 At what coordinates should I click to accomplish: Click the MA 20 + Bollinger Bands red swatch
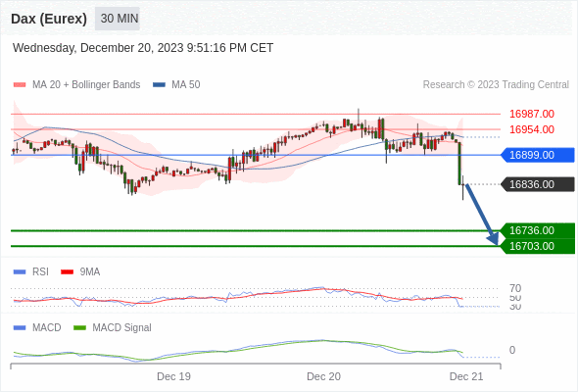[x=20, y=85]
